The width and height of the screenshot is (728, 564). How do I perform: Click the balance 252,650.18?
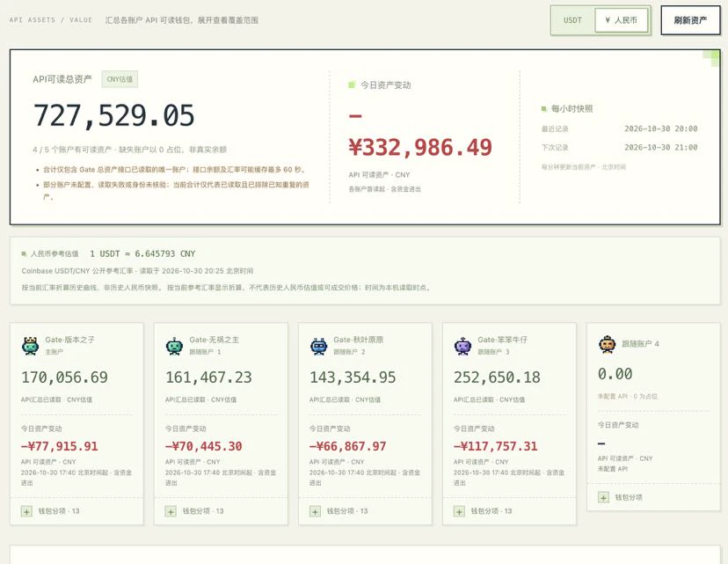497,377
